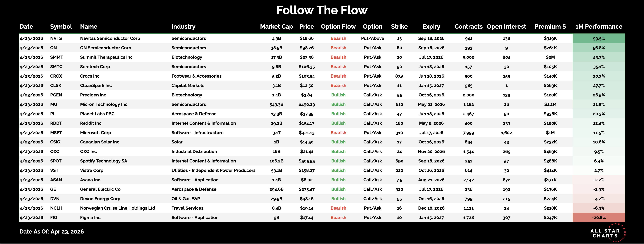Click the Expiry column header
This screenshot has width=644, height=244.
point(431,26)
